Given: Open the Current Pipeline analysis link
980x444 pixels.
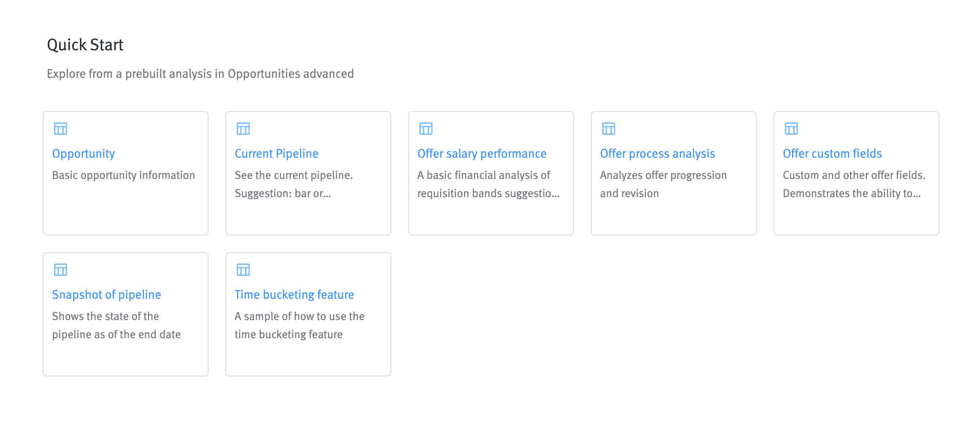Looking at the screenshot, I should (277, 154).
